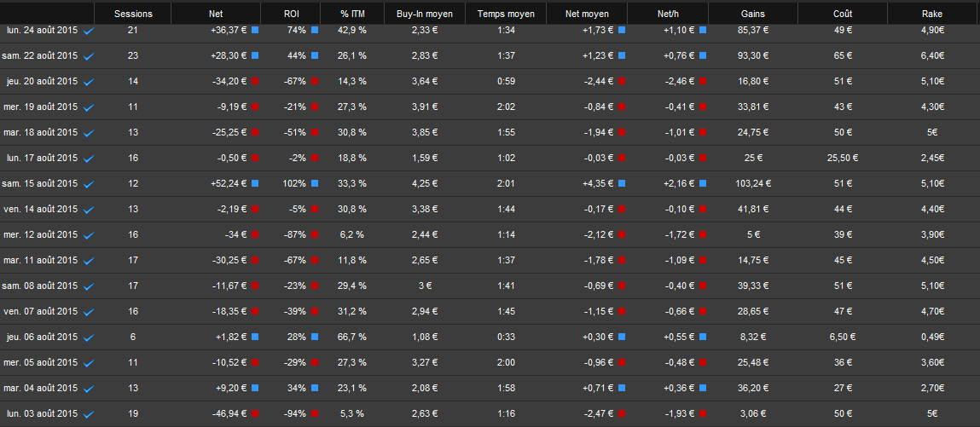Click red indicator next to -2,47 € Net moyen
This screenshot has height=427, width=980.
[622, 413]
